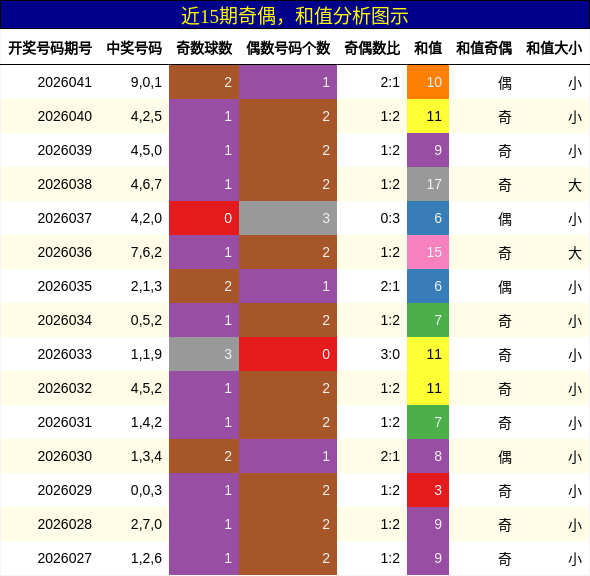This screenshot has height=576, width=590.
Task: Click issue number 2026029
Action: tap(65, 490)
